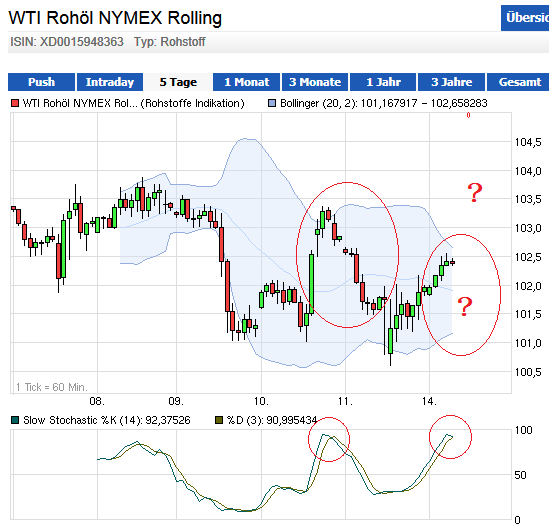Image resolution: width=549 pixels, height=526 pixels.
Task: Click the 101,0 price axis label
Action: coord(528,343)
